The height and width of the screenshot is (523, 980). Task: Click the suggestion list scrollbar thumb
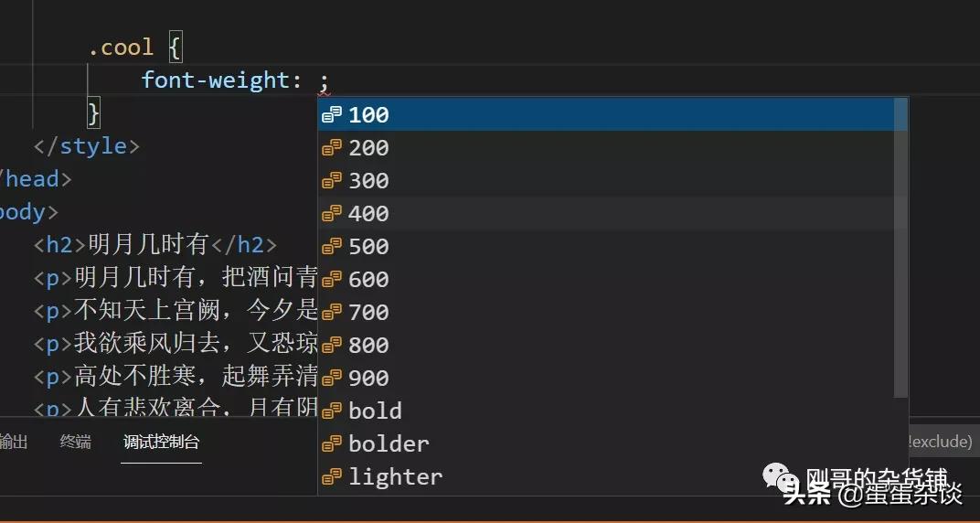click(900, 247)
